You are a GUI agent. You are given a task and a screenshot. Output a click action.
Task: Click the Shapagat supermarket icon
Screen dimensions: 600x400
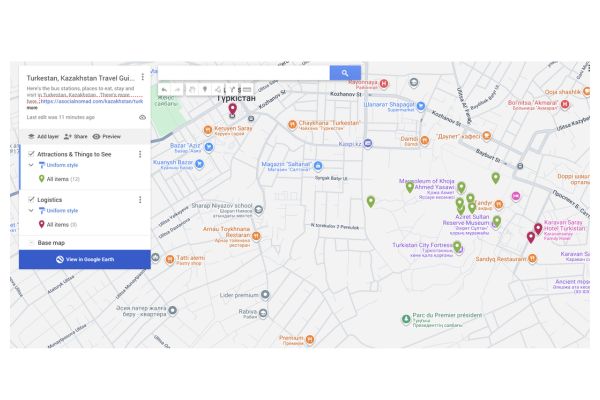(421, 106)
